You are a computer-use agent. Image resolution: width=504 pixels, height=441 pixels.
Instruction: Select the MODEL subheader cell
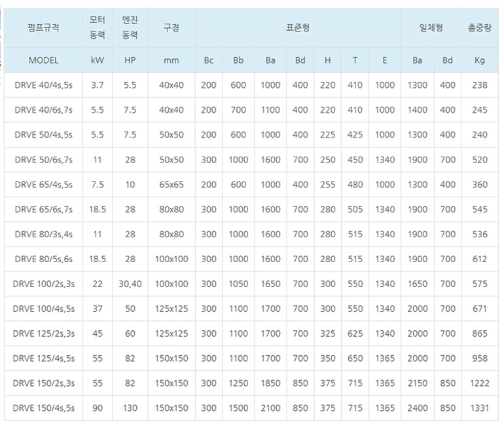[x=43, y=60]
